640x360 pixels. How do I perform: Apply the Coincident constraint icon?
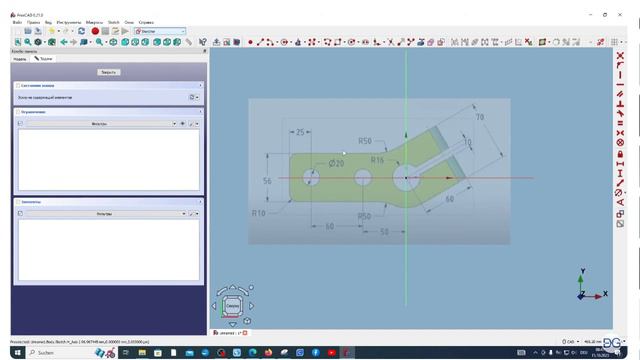(620, 56)
